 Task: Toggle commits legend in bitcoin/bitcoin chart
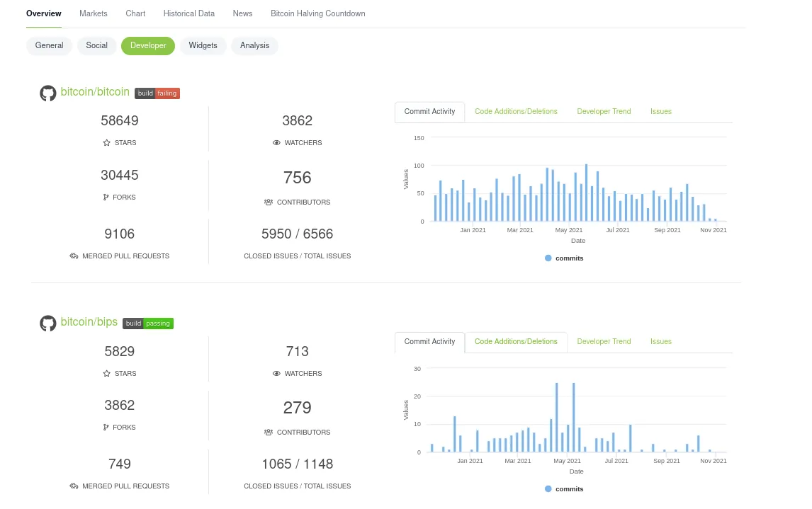[564, 258]
